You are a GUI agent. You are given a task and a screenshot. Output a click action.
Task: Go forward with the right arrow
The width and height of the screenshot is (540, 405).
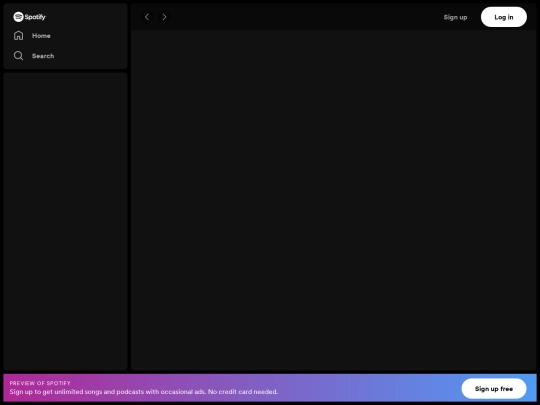click(x=164, y=17)
